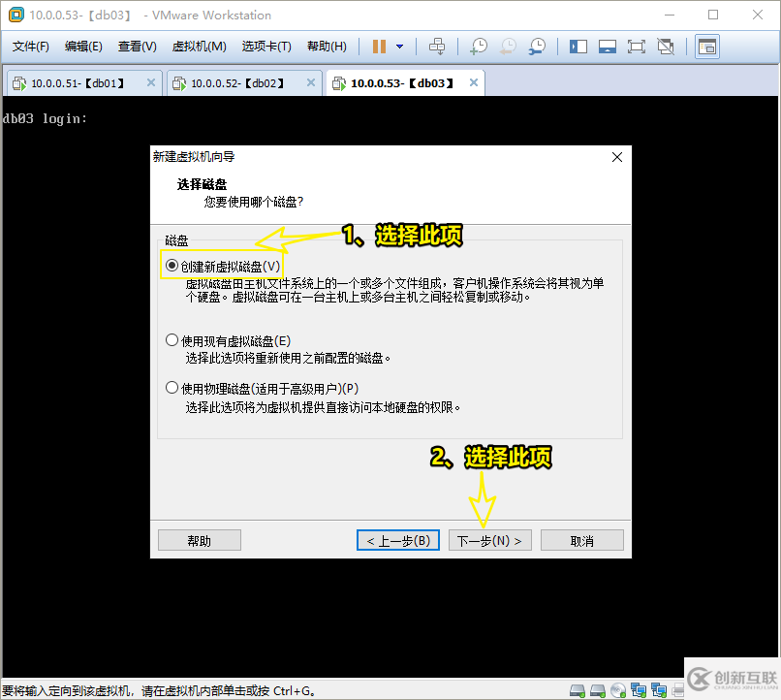Toggle the library sidebar view
Image resolution: width=781 pixels, height=700 pixels.
578,47
